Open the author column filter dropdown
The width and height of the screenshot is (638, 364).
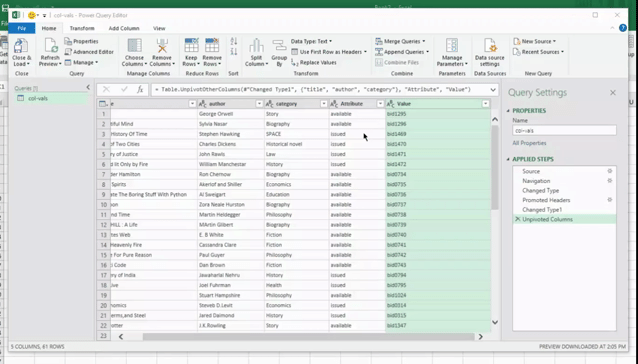pyautogui.click(x=259, y=104)
